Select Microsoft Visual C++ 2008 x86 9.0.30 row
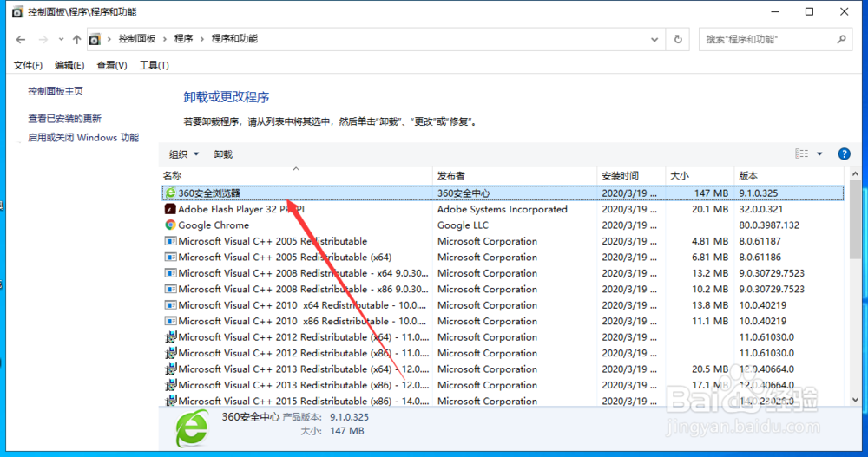This screenshot has height=457, width=868. coord(503,290)
